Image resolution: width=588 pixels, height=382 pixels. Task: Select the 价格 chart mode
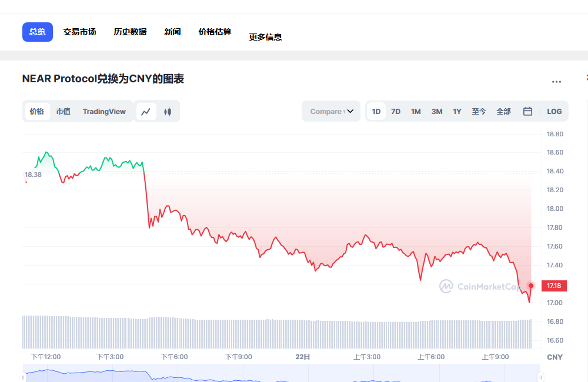(36, 111)
